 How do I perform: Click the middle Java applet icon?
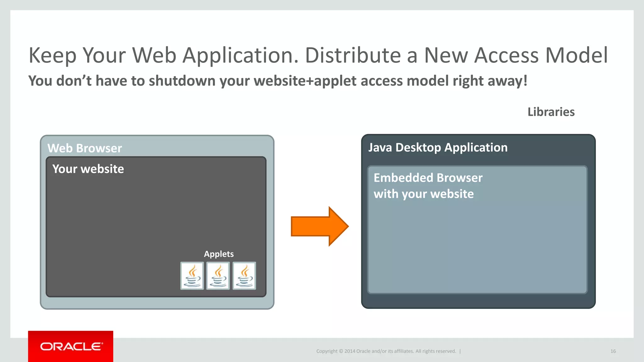click(218, 276)
